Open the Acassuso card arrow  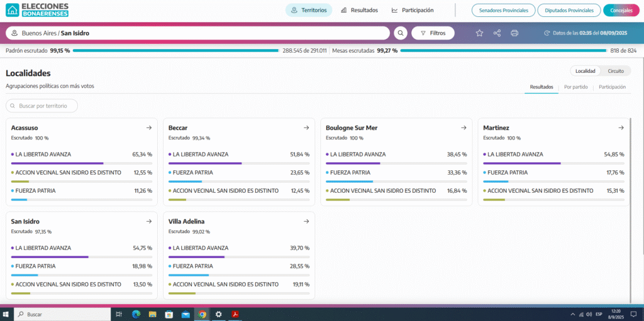(x=149, y=128)
